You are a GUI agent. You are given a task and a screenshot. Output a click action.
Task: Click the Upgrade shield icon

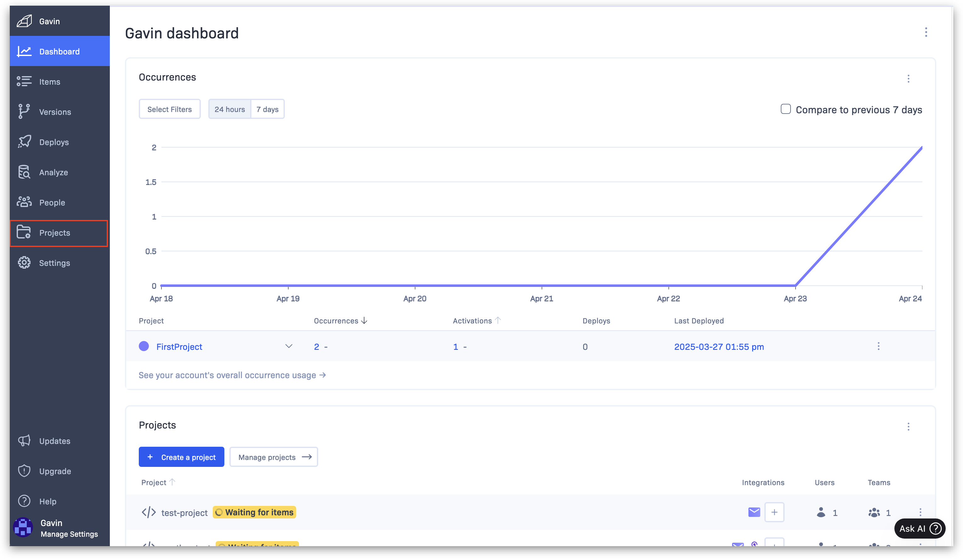pyautogui.click(x=24, y=471)
